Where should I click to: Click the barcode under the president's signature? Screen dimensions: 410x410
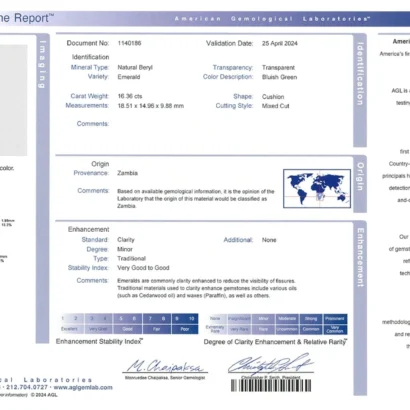pos(271,385)
